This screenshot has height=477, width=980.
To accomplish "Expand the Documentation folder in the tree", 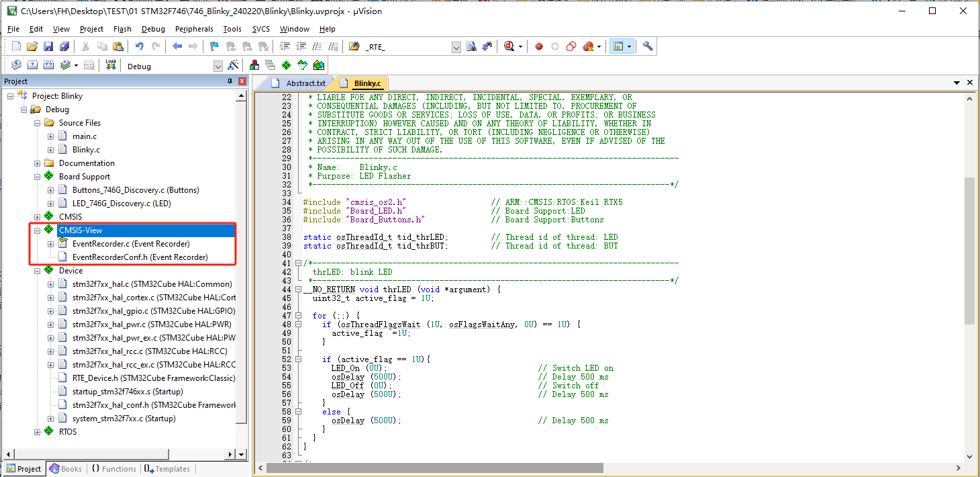I will click(38, 163).
